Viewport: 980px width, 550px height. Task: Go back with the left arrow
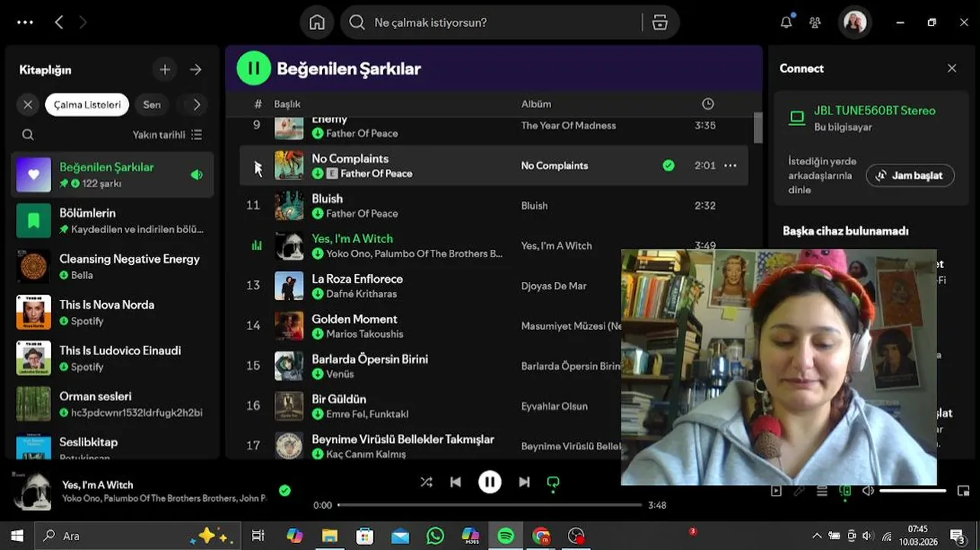click(59, 22)
